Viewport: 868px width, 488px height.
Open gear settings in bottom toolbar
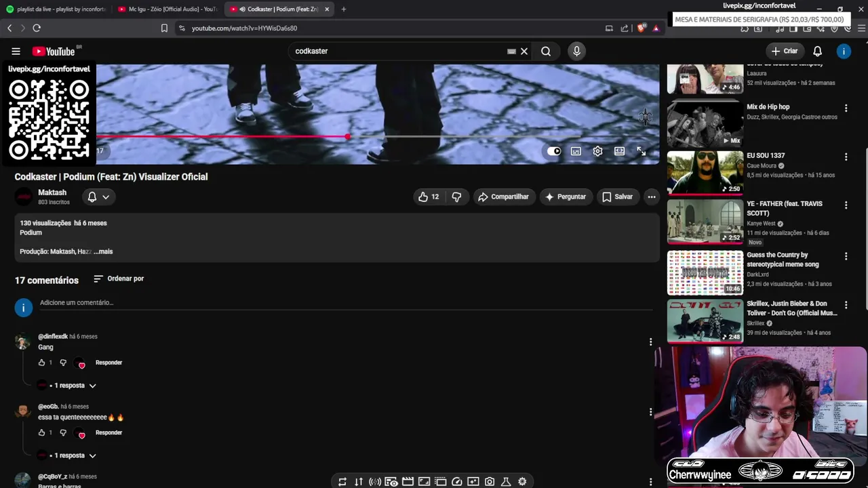pyautogui.click(x=522, y=482)
